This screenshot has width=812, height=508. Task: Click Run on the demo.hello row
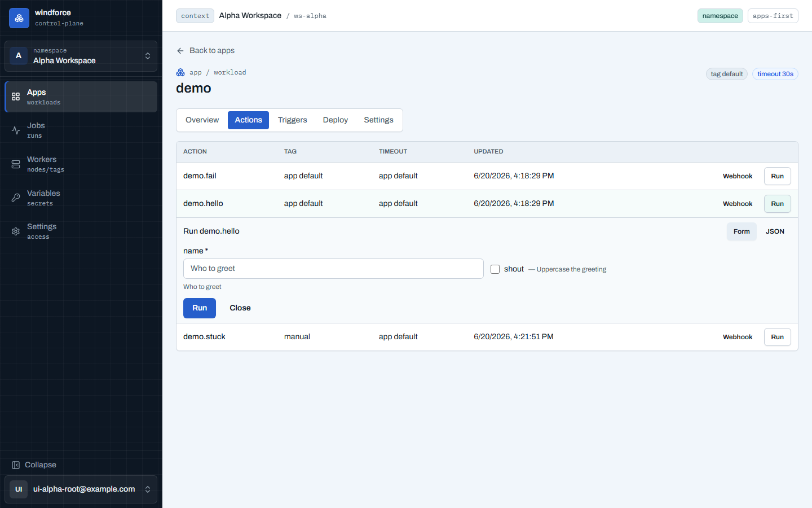(x=777, y=204)
